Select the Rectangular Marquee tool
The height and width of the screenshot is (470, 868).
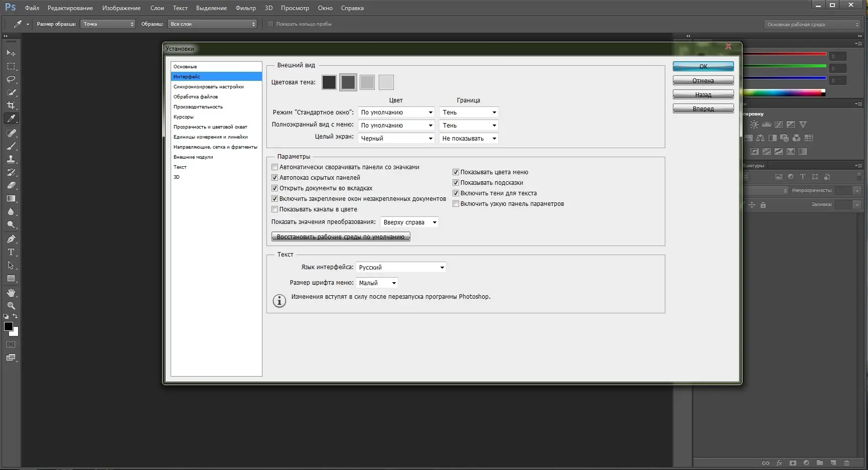(11, 66)
